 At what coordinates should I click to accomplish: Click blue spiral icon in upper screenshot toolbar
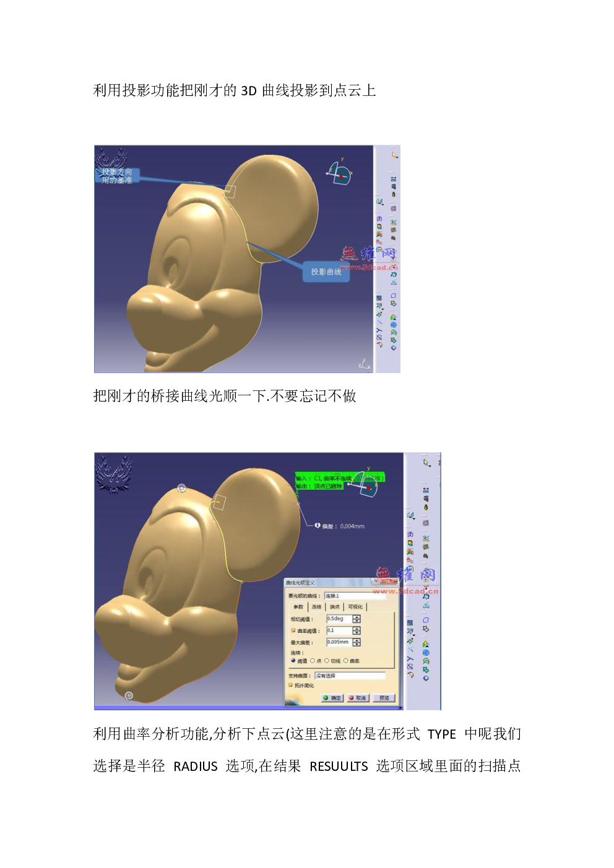(x=394, y=325)
